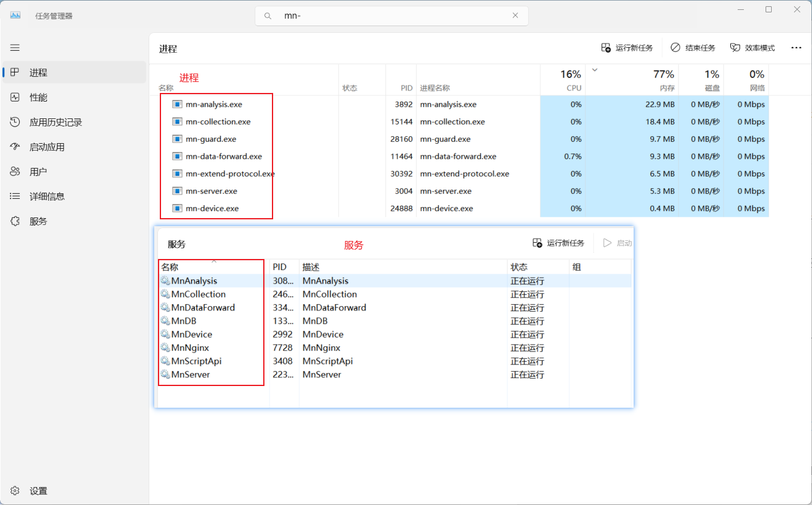Select the mn-data-forward.exe process row
812x505 pixels.
224,157
